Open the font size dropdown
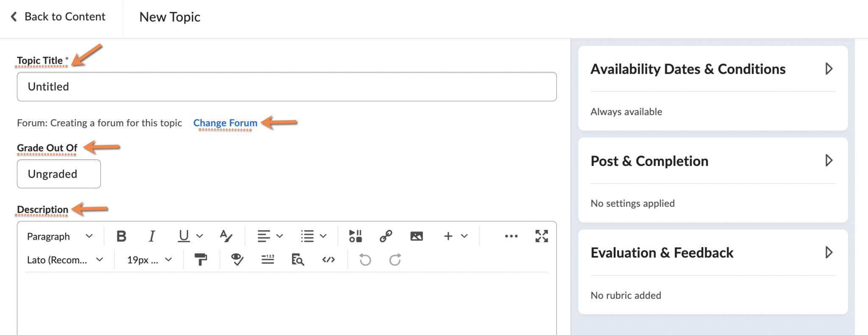Screen dimensions: 868x335 click(146, 260)
